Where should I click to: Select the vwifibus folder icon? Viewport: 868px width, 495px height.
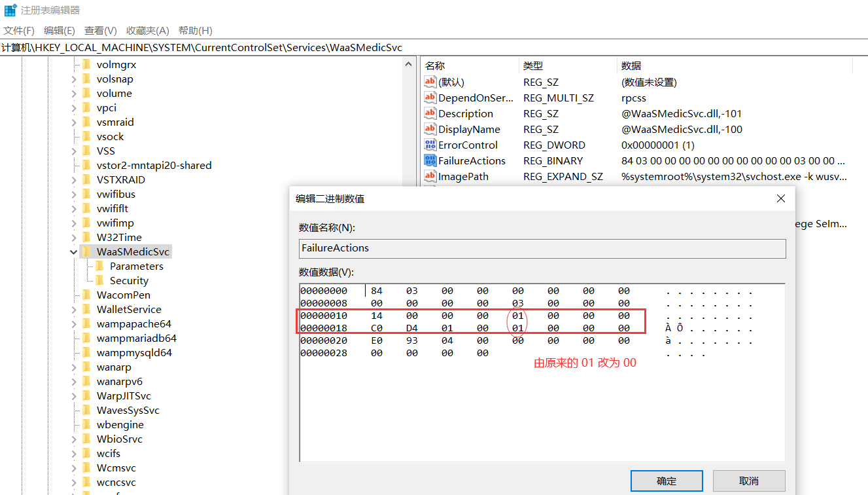pyautogui.click(x=86, y=194)
